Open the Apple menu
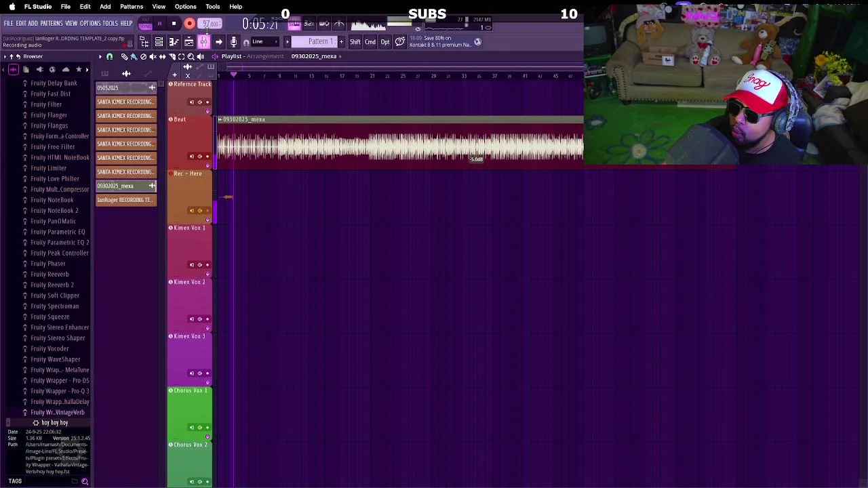Viewport: 868px width, 488px height. [12, 7]
